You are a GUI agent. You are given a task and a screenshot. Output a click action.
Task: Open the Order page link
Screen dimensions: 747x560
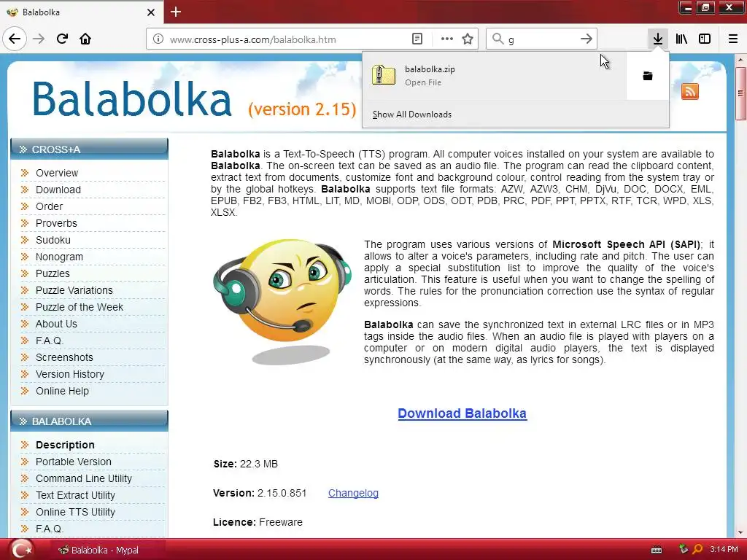click(x=49, y=206)
